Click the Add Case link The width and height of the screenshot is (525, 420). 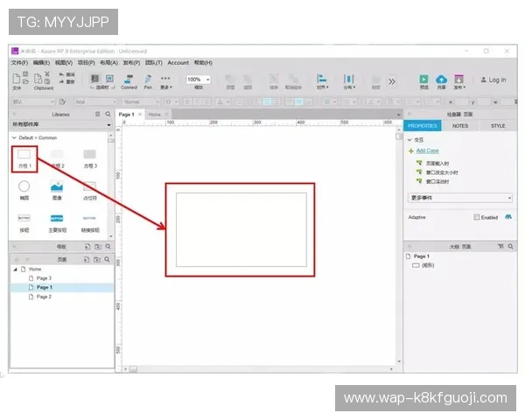point(428,150)
